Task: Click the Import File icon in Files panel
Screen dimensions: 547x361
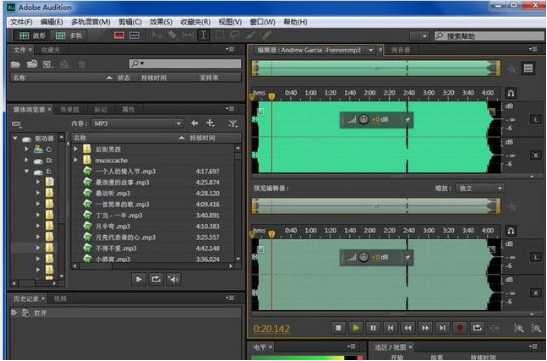Action: click(32, 64)
